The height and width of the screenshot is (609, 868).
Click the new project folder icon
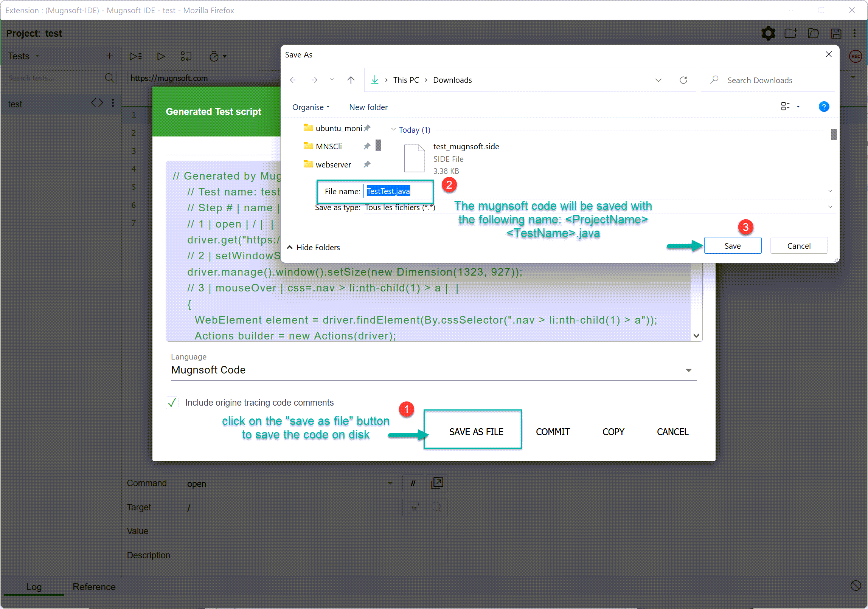(790, 33)
